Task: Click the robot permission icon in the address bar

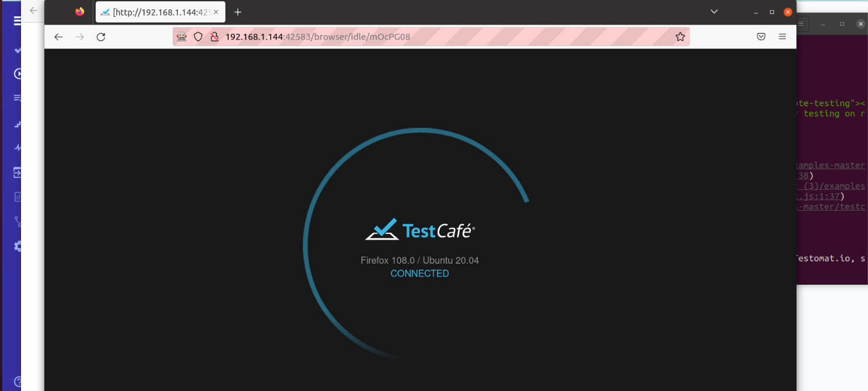Action: tap(181, 36)
